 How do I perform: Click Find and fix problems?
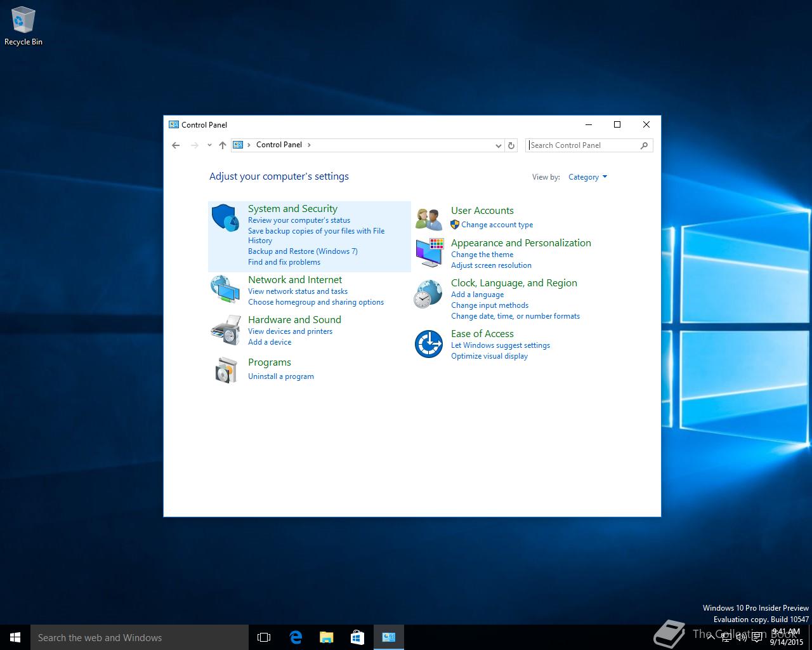(x=284, y=262)
